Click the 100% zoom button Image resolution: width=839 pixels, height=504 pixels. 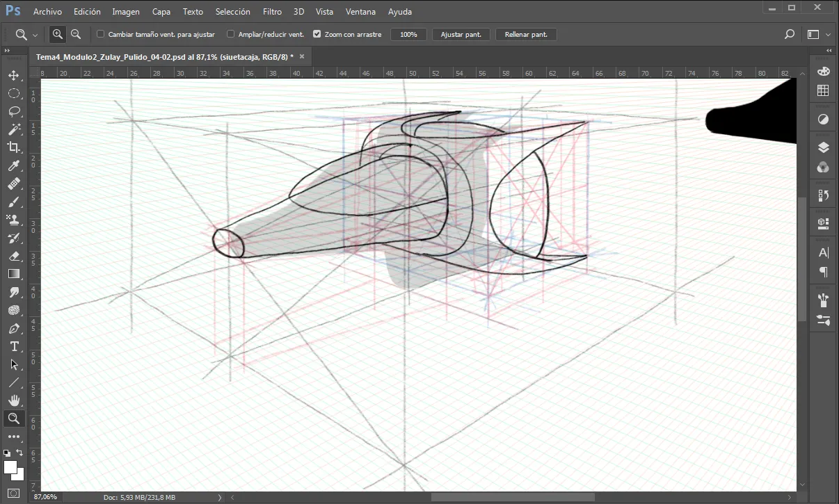(x=408, y=34)
